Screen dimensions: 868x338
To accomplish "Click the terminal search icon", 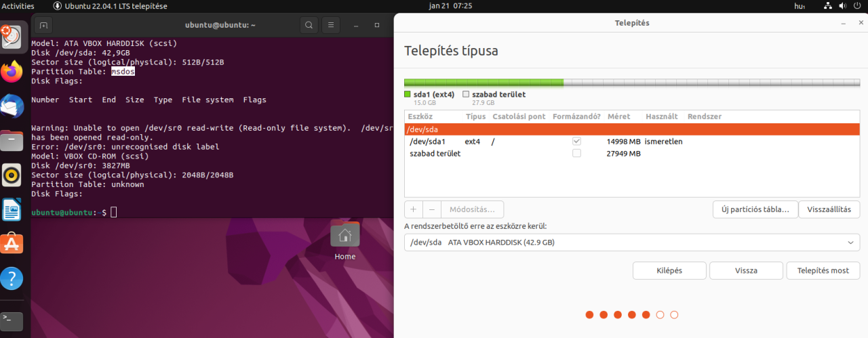I will [x=309, y=25].
